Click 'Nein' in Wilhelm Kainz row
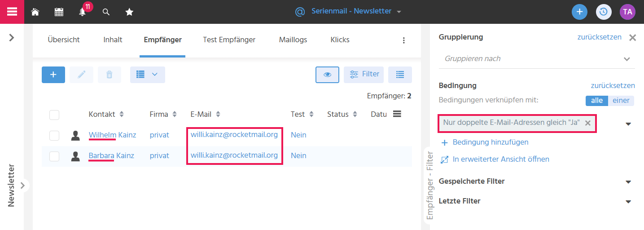The width and height of the screenshot is (644, 230). tap(298, 135)
